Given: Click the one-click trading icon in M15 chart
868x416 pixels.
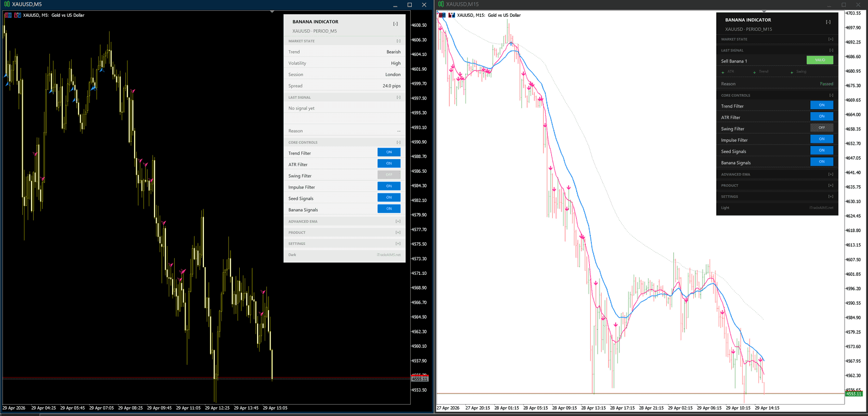Looking at the screenshot, I should tap(451, 15).
